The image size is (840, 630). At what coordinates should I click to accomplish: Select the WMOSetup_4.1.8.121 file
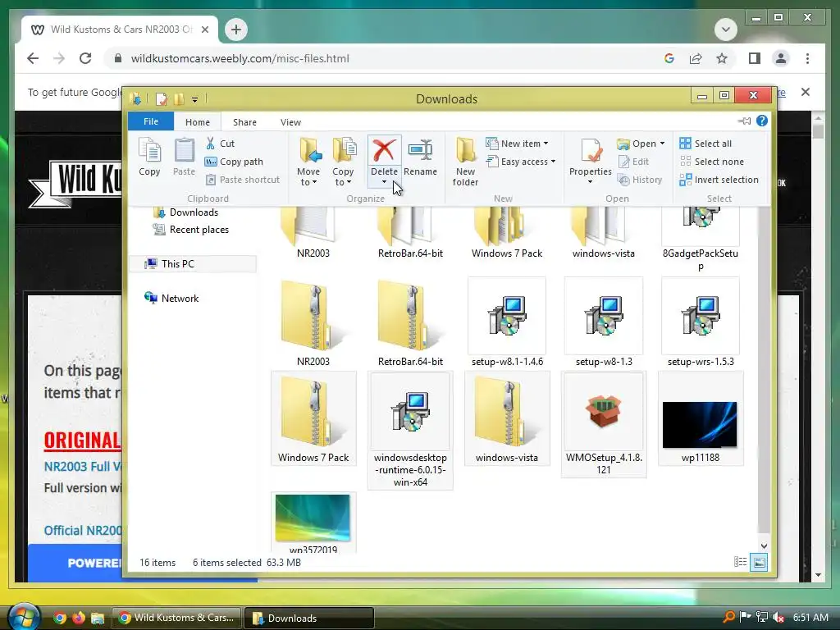coord(604,424)
